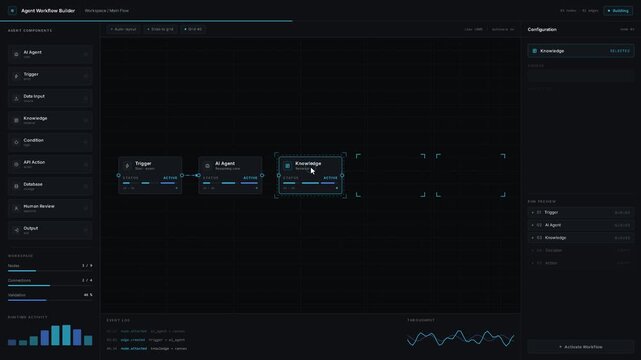Click the empty node placeholder next to Knowledge
Screen dimensions: 641x360
tap(390, 175)
